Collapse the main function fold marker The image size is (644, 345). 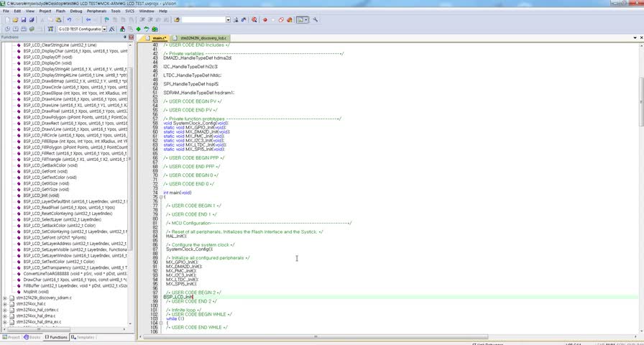click(x=160, y=197)
